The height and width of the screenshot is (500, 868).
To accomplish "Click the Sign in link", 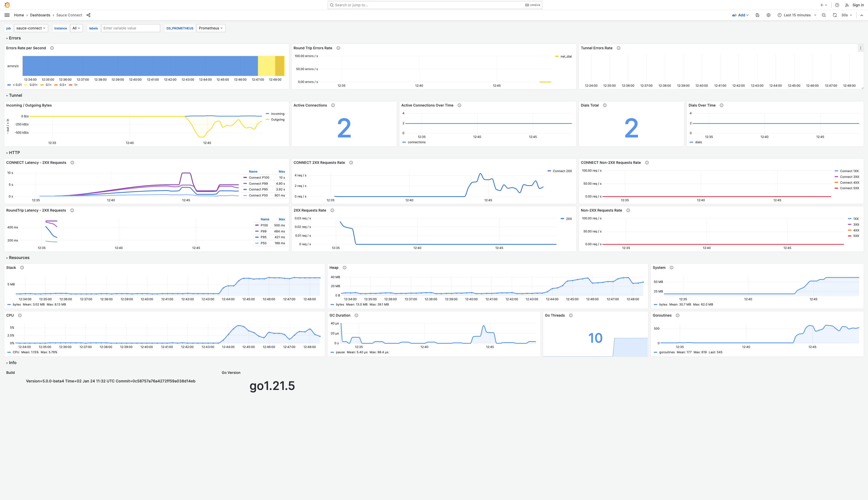I will coord(858,5).
